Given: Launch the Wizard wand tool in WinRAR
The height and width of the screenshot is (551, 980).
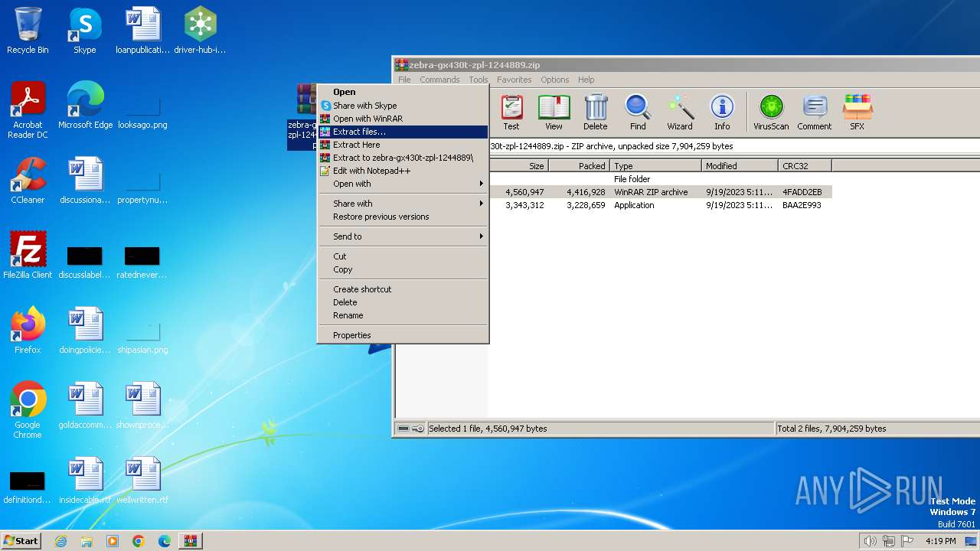Looking at the screenshot, I should [680, 112].
